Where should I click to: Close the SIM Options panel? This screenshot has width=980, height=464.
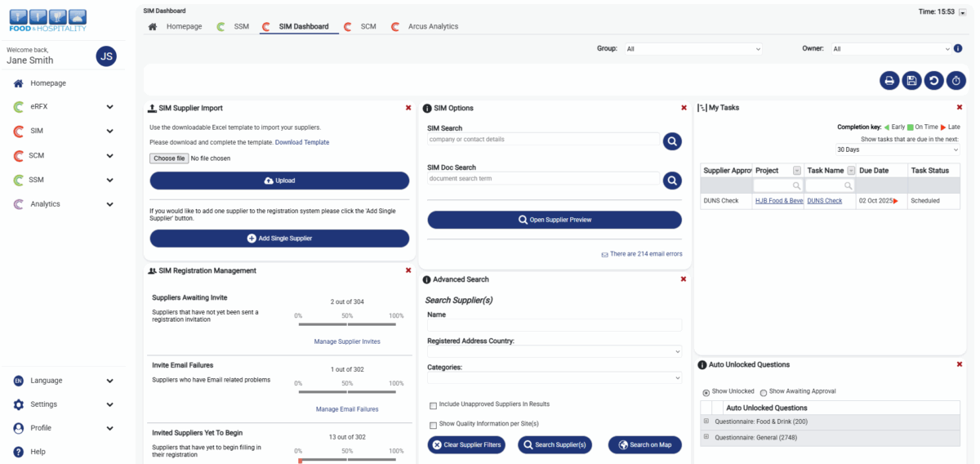click(684, 108)
